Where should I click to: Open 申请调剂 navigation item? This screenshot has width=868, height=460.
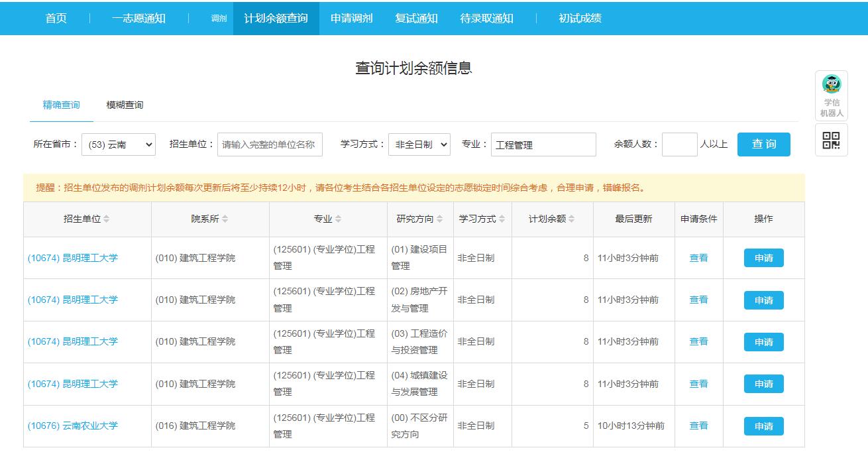352,18
